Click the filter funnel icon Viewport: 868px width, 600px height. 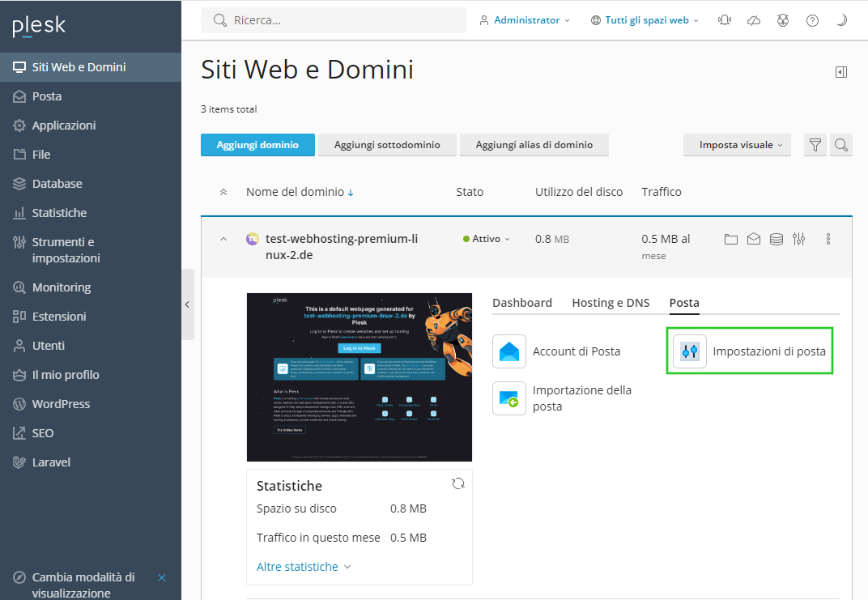pos(815,145)
